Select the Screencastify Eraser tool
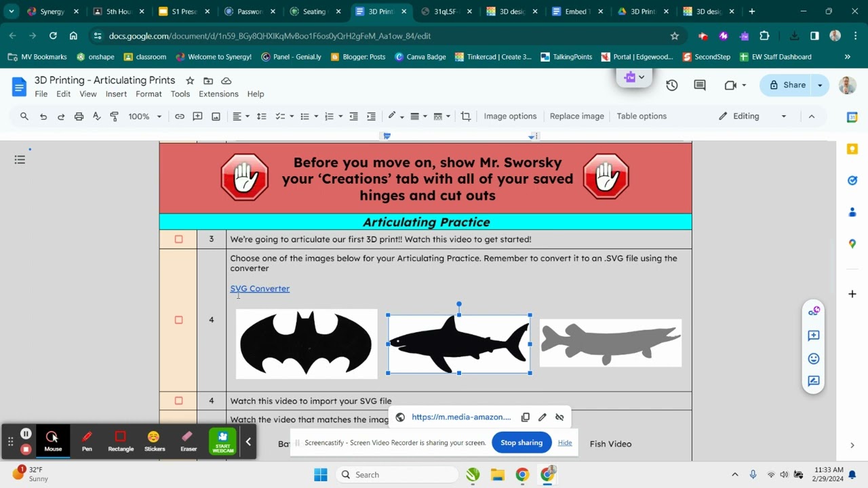Image resolution: width=868 pixels, height=488 pixels. (188, 441)
